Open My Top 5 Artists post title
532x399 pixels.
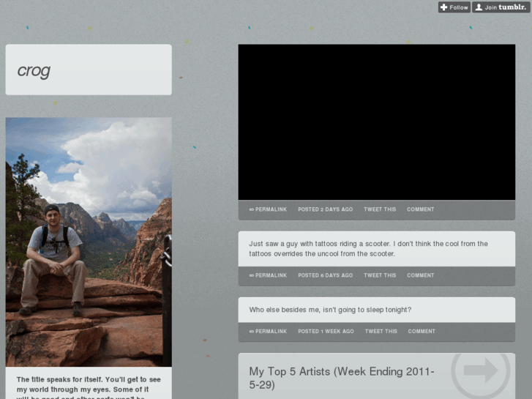[x=342, y=378]
